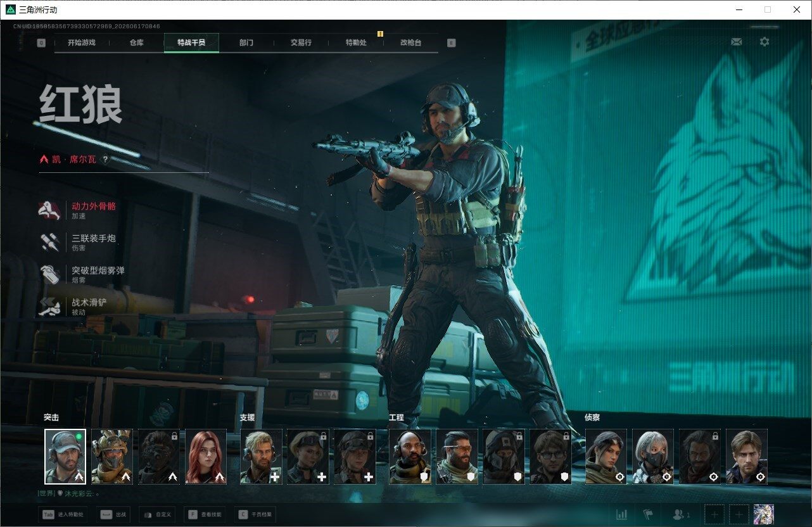Screen dimensions: 812x527
Task: Click the 突击 class label
Action: click(x=51, y=418)
